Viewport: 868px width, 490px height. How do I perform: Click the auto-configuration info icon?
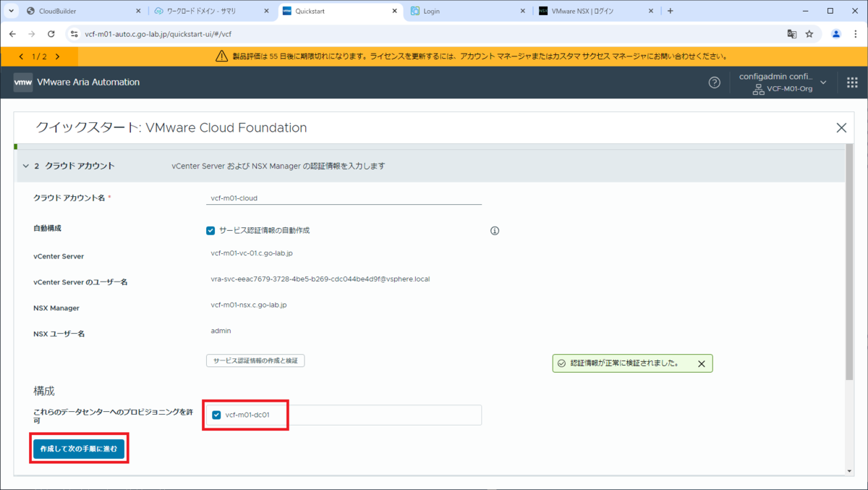[x=495, y=231]
